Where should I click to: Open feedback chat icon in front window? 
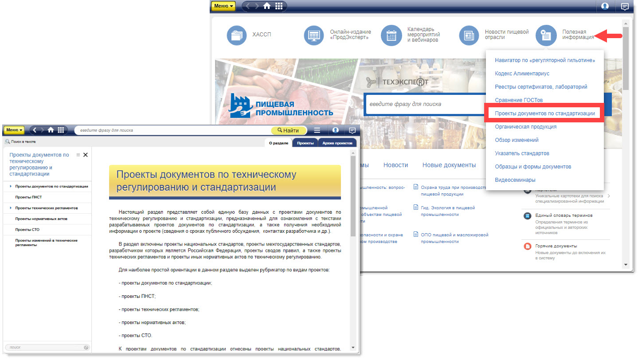[352, 130]
